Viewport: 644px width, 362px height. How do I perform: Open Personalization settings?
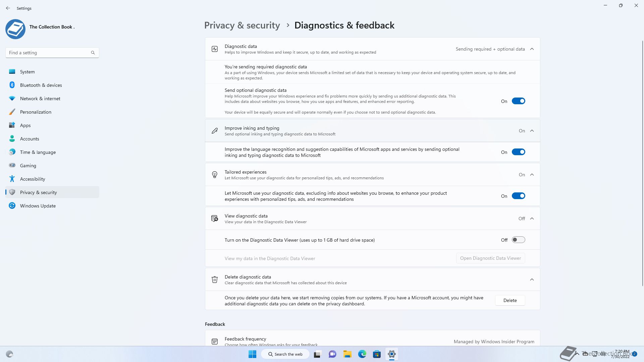(x=52, y=112)
